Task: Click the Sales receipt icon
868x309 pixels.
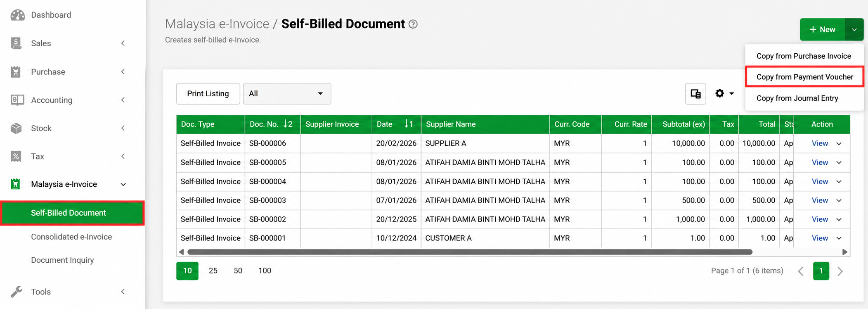Action: pyautogui.click(x=16, y=43)
